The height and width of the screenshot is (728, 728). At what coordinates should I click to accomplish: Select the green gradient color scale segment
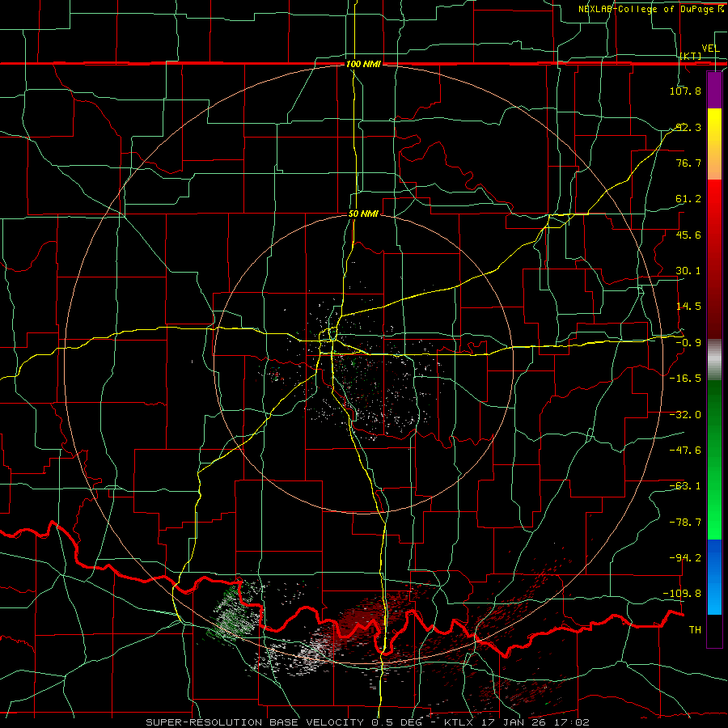tap(714, 459)
